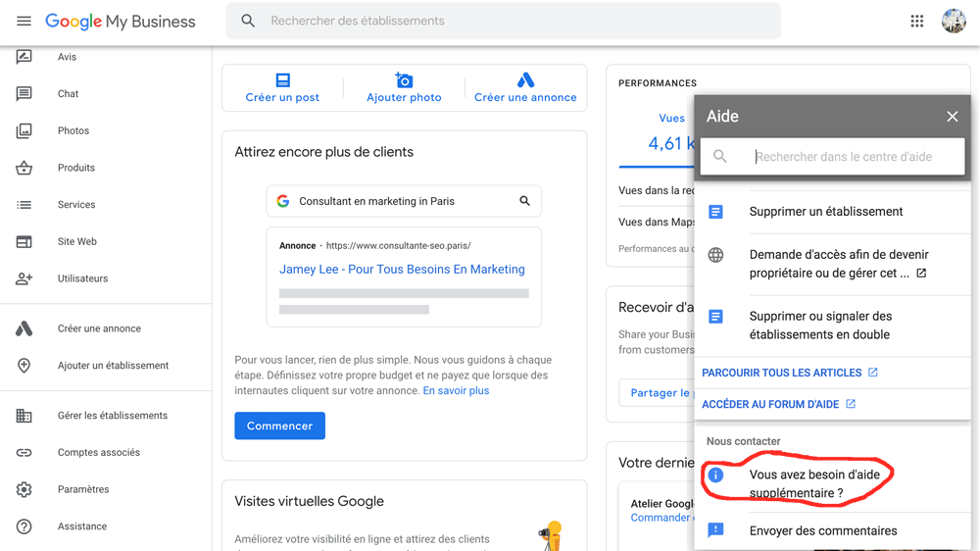The width and height of the screenshot is (980, 551).
Task: Click the Google My Business logo
Action: 120,22
